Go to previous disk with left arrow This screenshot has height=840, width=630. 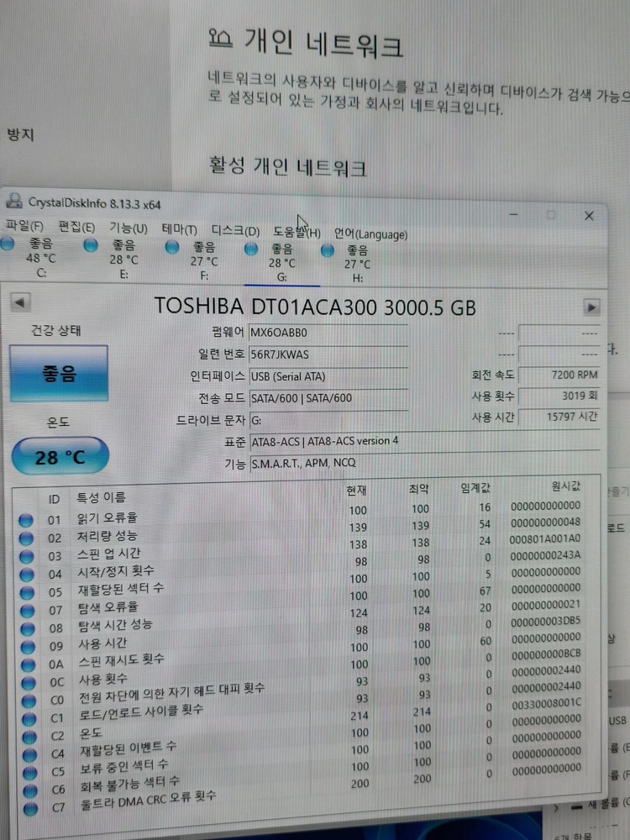tap(20, 302)
